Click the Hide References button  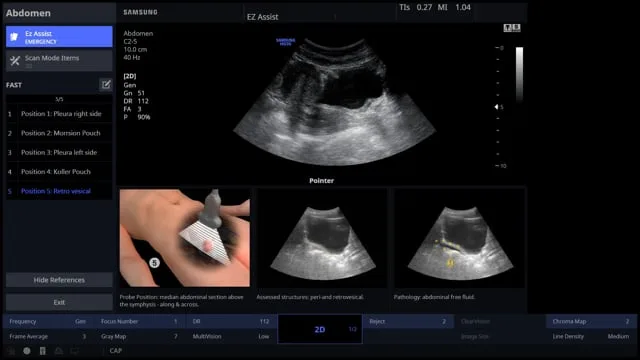click(59, 280)
